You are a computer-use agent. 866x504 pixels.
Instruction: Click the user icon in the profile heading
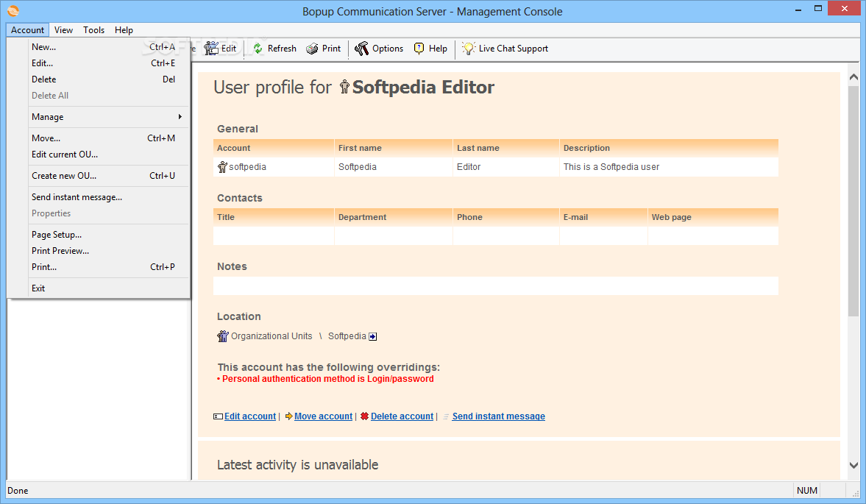[x=344, y=87]
